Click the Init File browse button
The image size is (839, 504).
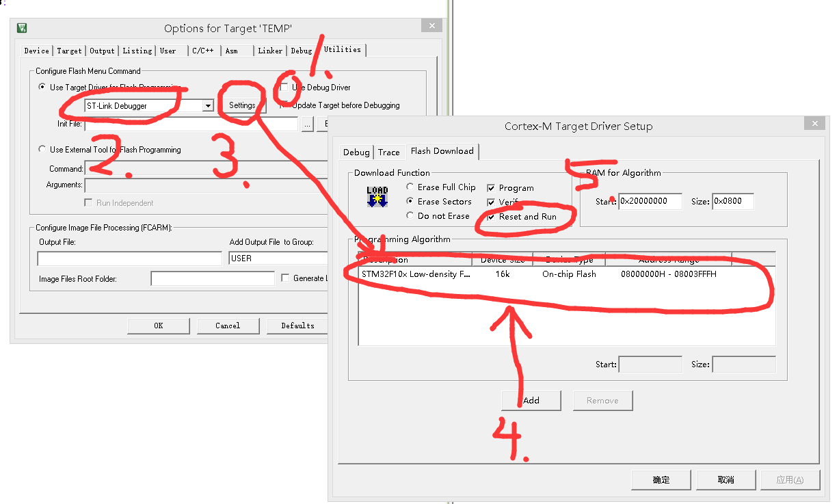pos(307,124)
